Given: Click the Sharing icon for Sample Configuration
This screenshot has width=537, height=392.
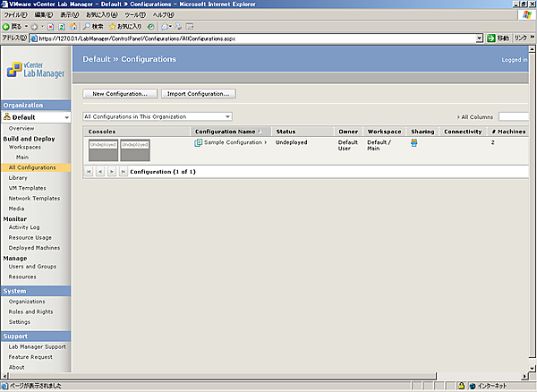Looking at the screenshot, I should (414, 142).
